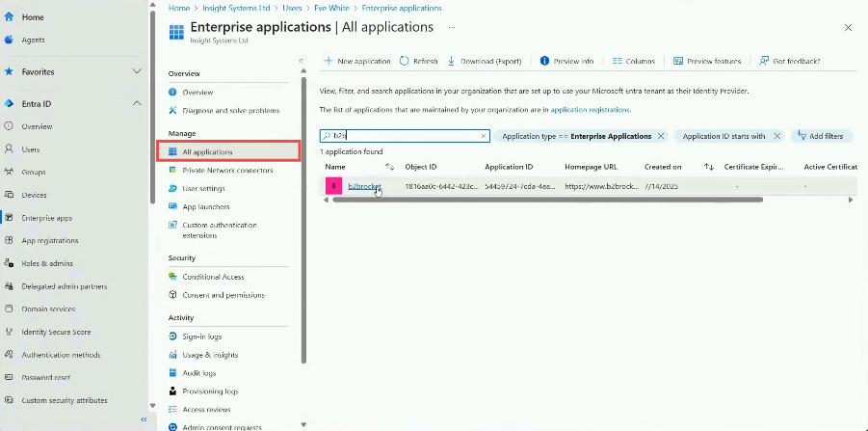Open the Columns chooser icon
The image size is (868, 431).
tap(617, 61)
